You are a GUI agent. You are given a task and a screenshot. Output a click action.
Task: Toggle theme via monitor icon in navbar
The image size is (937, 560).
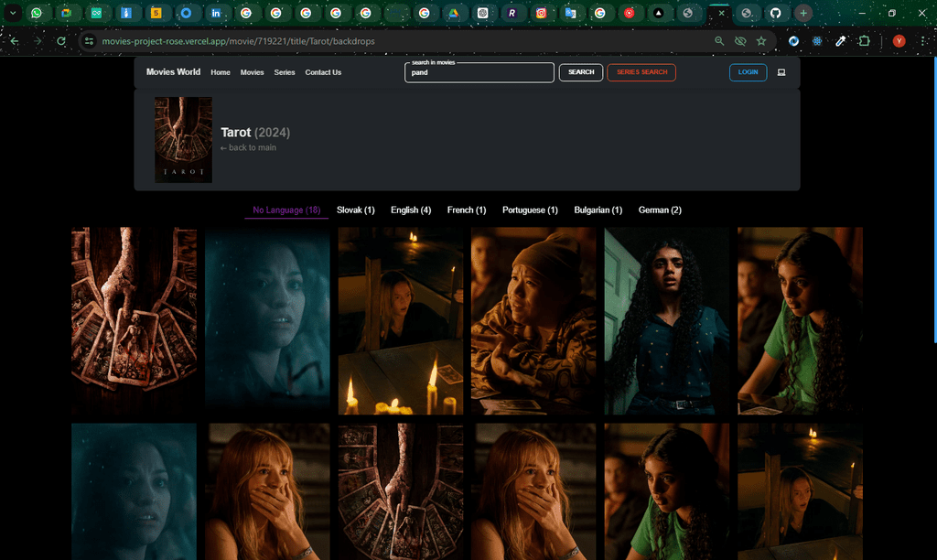point(781,72)
